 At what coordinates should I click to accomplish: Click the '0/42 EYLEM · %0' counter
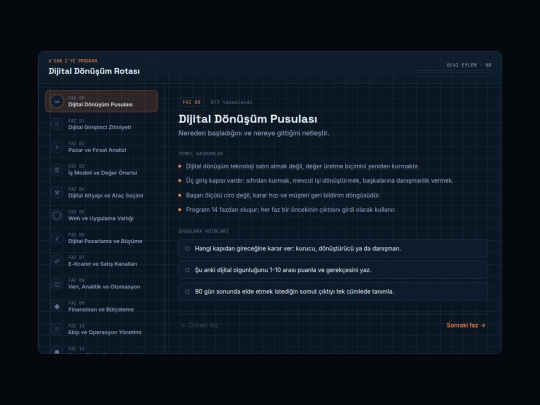pos(469,65)
